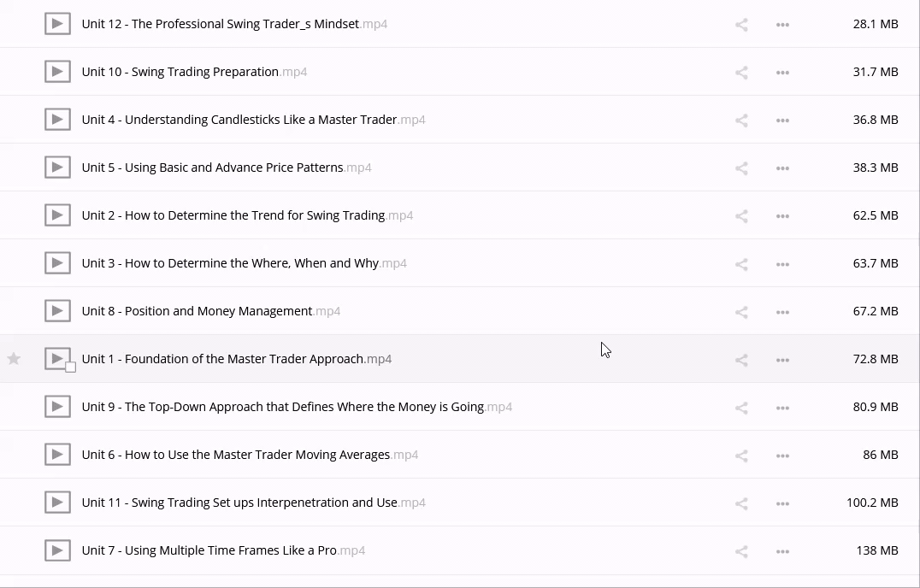This screenshot has width=920, height=588.
Task: Click the share icon for Unit 7 video
Action: [x=741, y=551]
